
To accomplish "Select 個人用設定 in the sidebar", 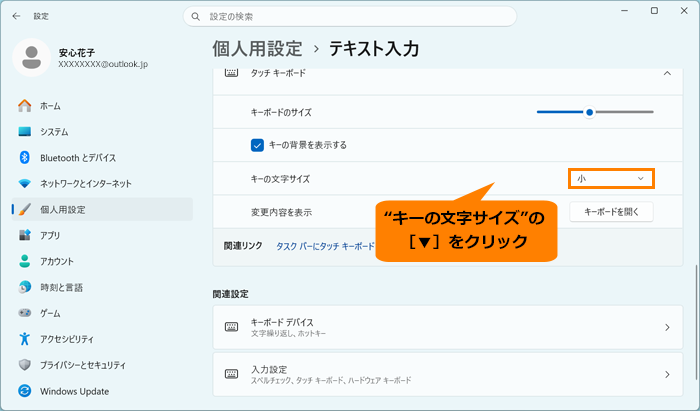I will [x=102, y=209].
